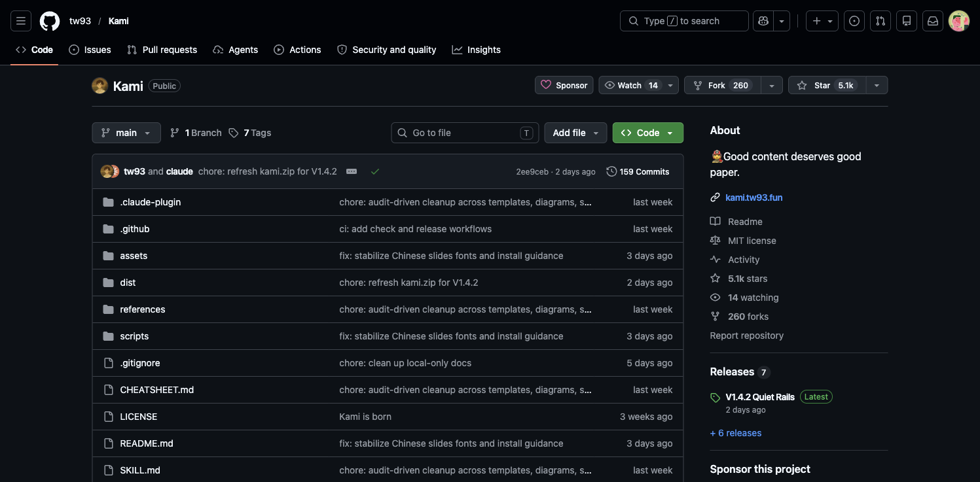This screenshot has width=980, height=482.
Task: Open the global Issues circle-dot icon in header
Action: tap(854, 21)
